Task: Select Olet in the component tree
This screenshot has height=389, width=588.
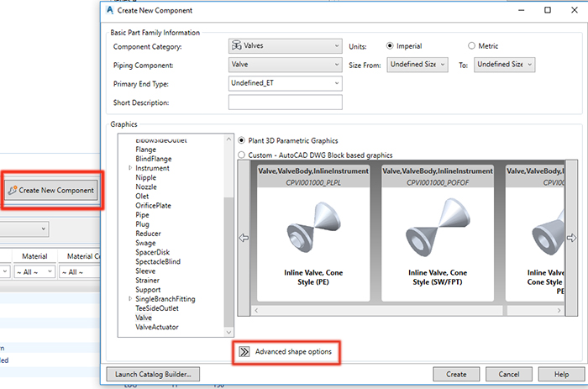Action: point(142,197)
